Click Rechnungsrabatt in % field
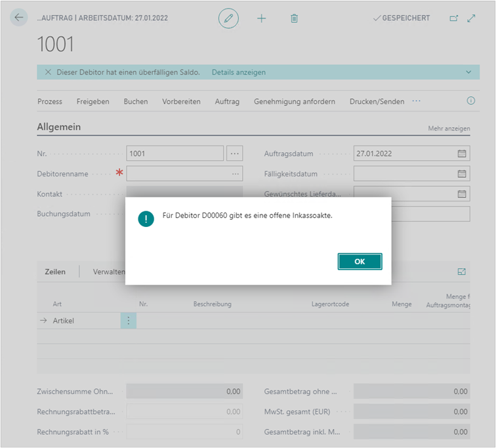Image resolution: width=496 pixels, height=448 pixels. point(184,432)
